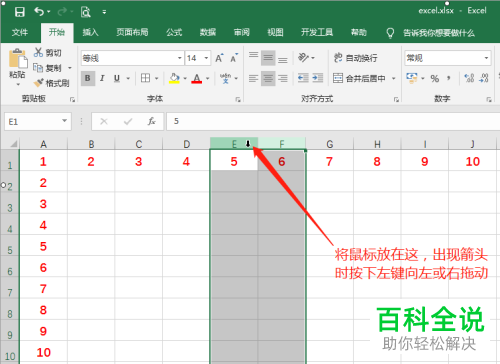Viewport: 500px width, 364px height.
Task: Expand the Font Color dropdown arrow
Action: 207,79
